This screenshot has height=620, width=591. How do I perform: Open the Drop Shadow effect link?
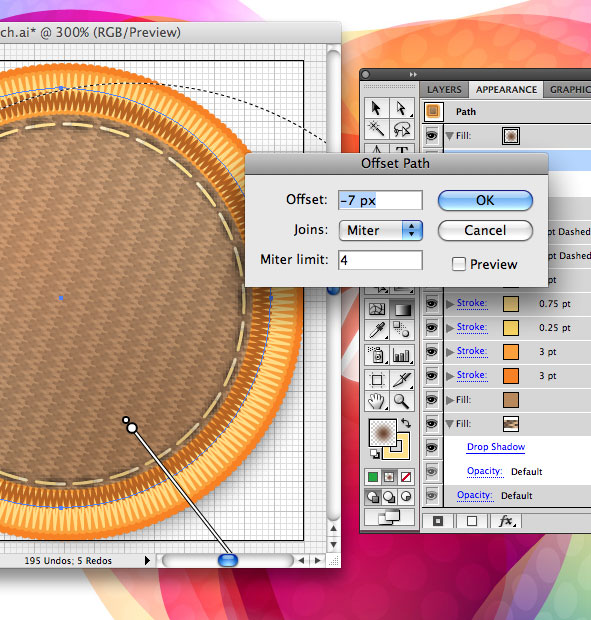pyautogui.click(x=496, y=447)
